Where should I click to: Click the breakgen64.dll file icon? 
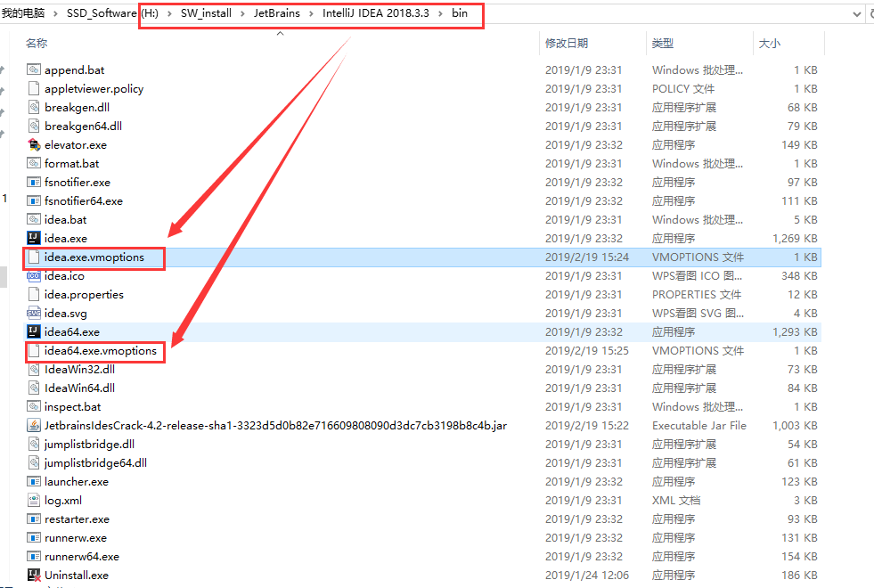tap(34, 126)
